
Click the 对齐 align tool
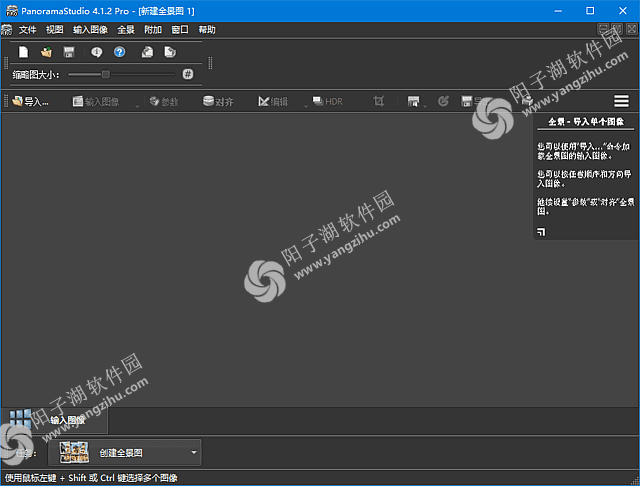tap(218, 101)
